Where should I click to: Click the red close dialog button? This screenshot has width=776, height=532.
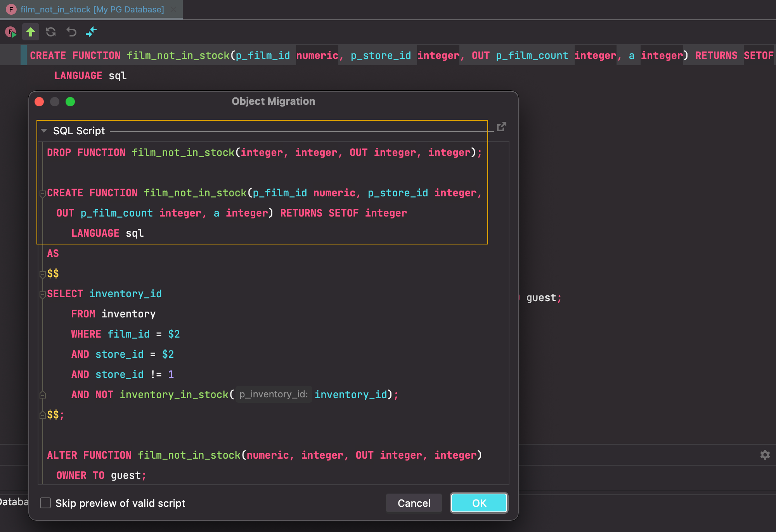(39, 102)
